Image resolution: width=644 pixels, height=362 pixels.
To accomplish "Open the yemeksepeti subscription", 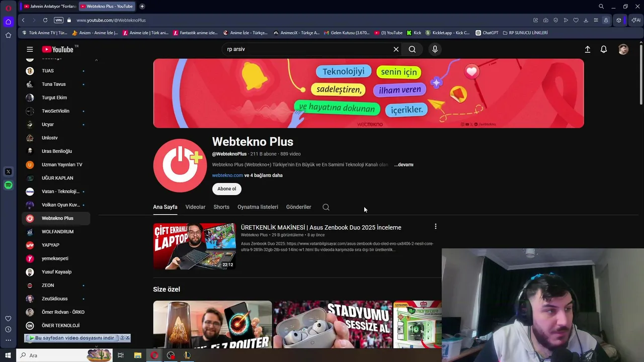I will pyautogui.click(x=56, y=258).
